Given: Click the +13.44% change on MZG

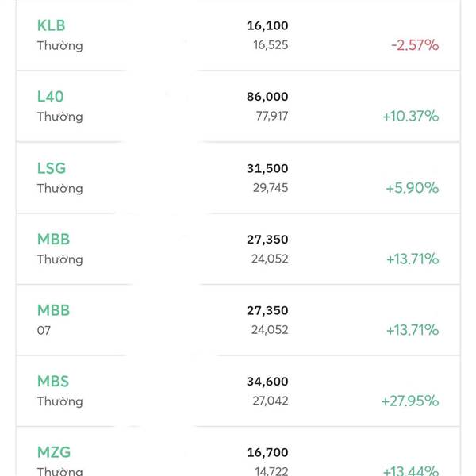Looking at the screenshot, I should pyautogui.click(x=410, y=469).
